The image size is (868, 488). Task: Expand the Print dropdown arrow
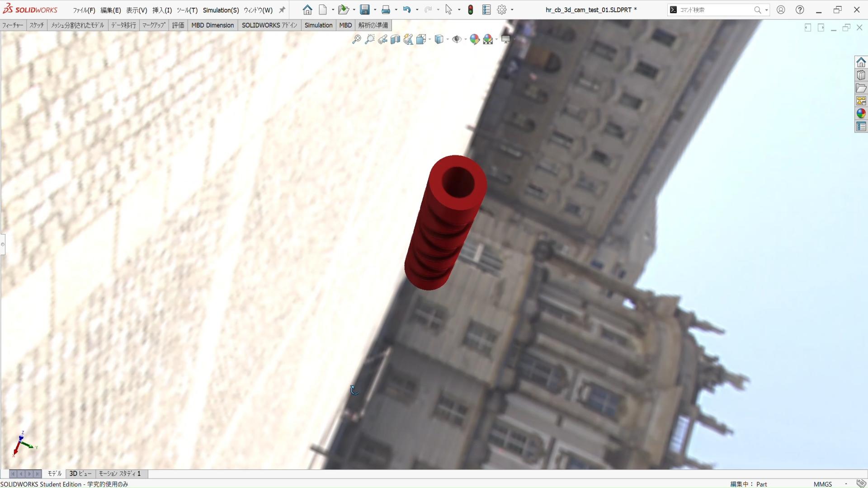coord(396,9)
